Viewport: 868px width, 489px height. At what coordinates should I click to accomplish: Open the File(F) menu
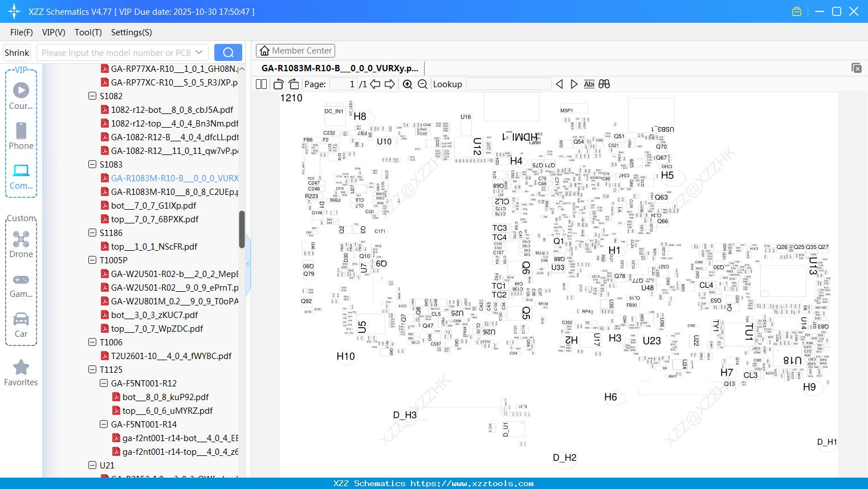(x=22, y=32)
